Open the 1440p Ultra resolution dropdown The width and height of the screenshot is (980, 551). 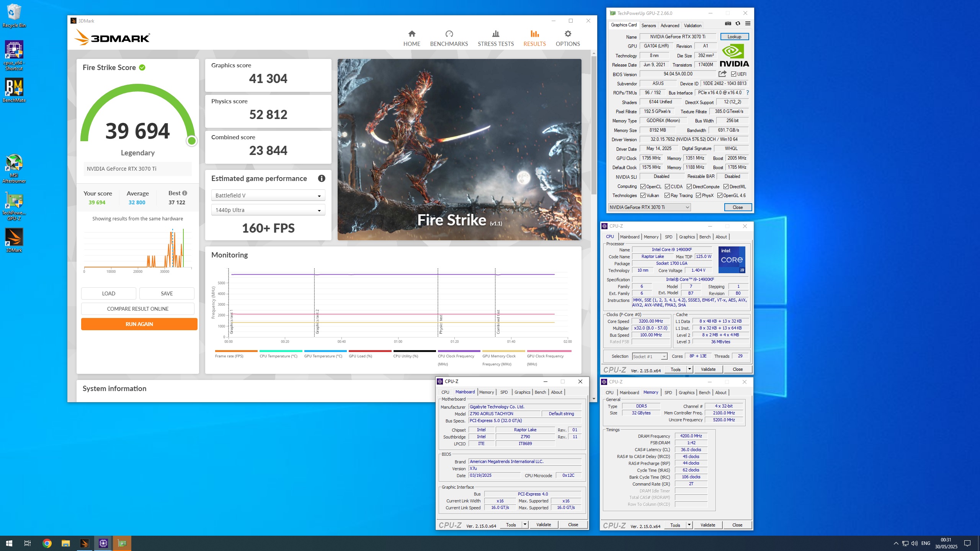268,210
